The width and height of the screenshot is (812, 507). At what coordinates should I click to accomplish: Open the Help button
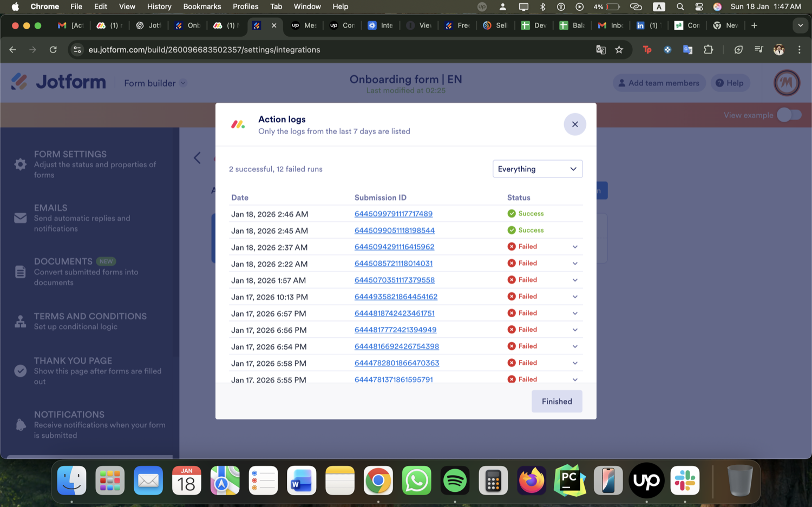[x=730, y=83]
